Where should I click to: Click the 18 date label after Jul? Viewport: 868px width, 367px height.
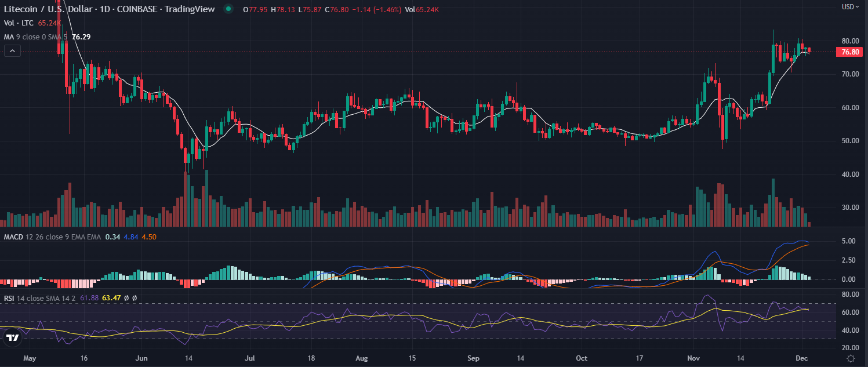(311, 359)
